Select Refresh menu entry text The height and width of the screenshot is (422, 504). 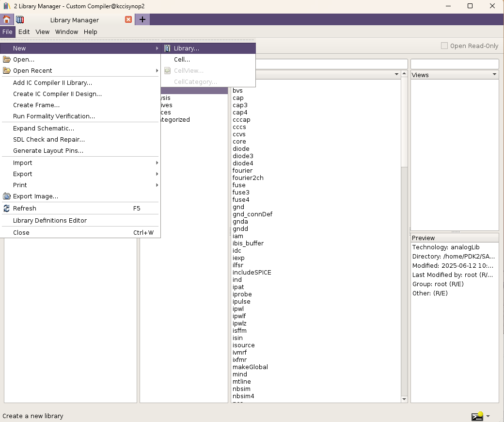point(24,209)
